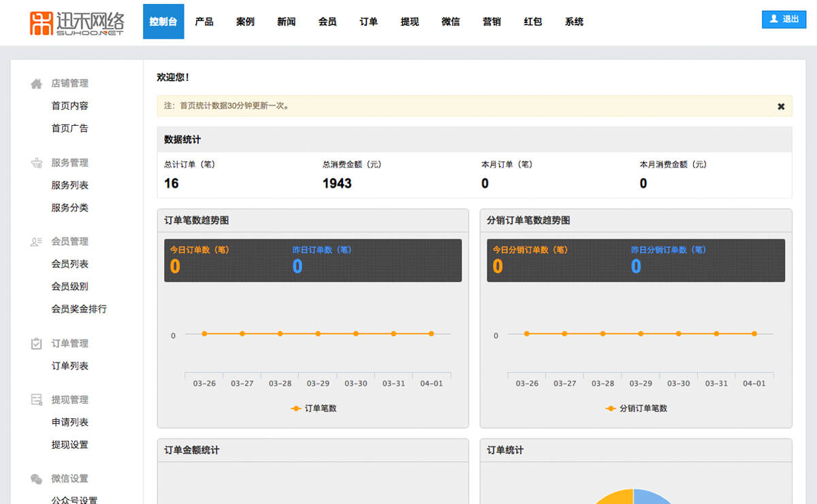Viewport: 817px width, 504px height.
Task: Dismiss the yellow notice banner
Action: (781, 106)
